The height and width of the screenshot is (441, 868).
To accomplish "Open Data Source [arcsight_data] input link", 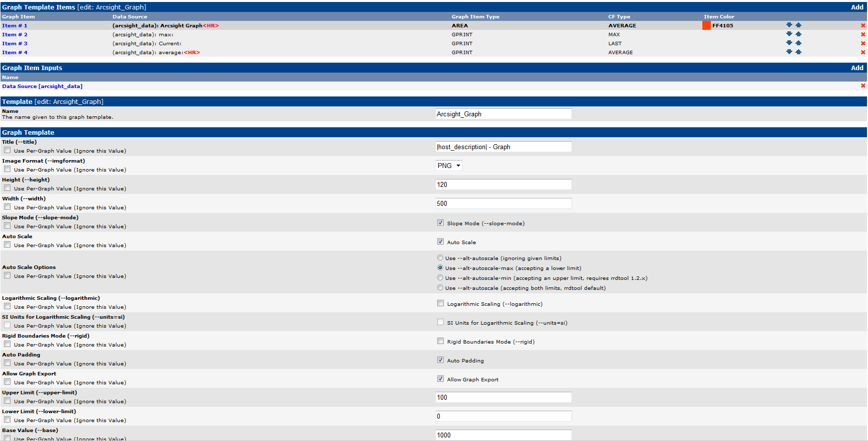I will pos(42,86).
